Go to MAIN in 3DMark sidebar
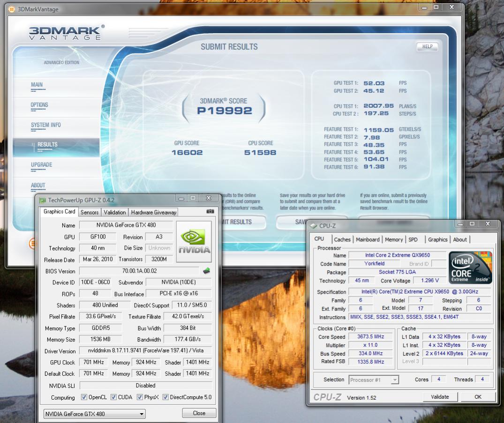Viewport: 504px width, 423px height. click(37, 85)
